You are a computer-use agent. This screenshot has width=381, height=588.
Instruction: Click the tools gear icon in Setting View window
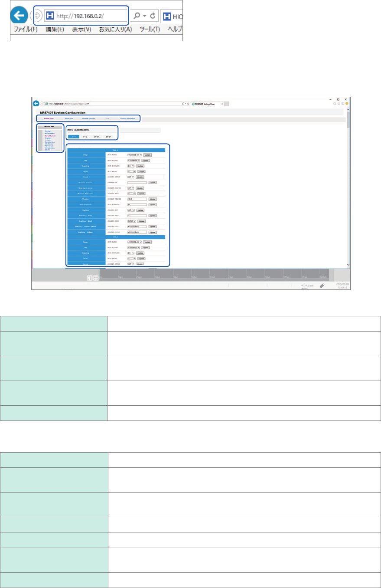(x=342, y=104)
